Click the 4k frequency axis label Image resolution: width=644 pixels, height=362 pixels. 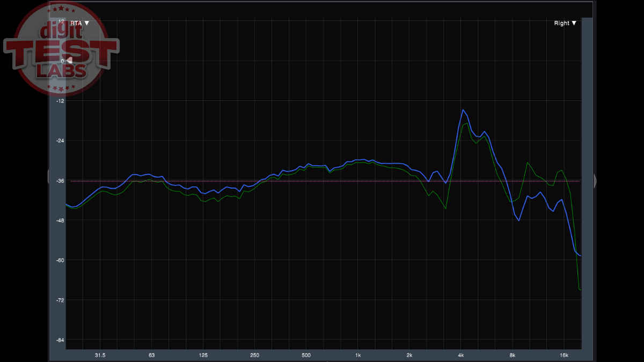(461, 355)
